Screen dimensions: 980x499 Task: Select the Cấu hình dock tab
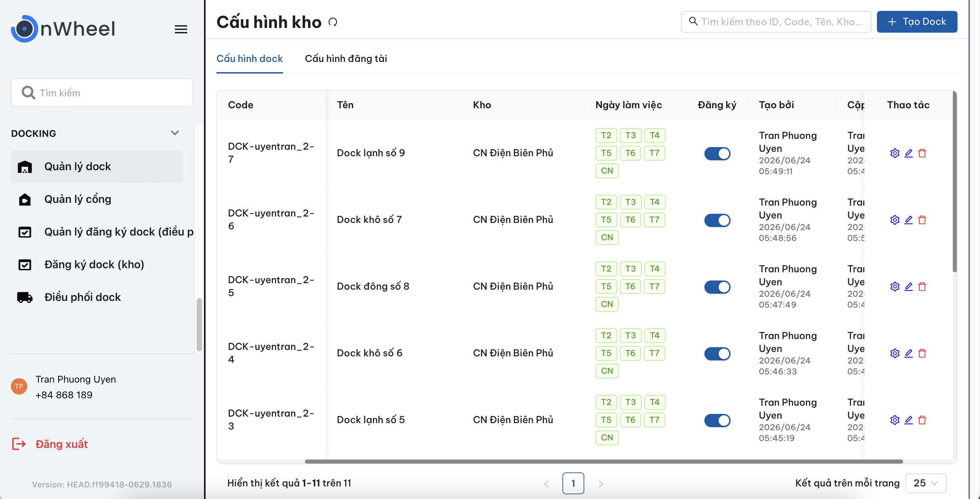(x=249, y=59)
